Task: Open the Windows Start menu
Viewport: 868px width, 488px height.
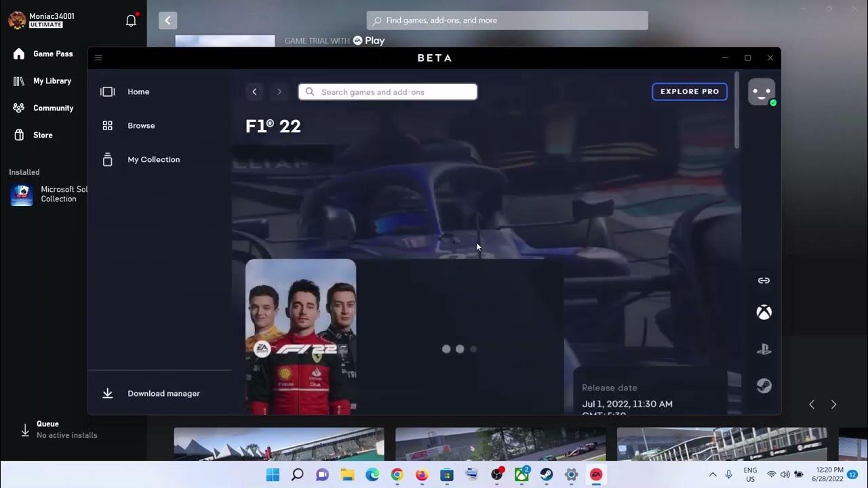Action: coord(273,474)
